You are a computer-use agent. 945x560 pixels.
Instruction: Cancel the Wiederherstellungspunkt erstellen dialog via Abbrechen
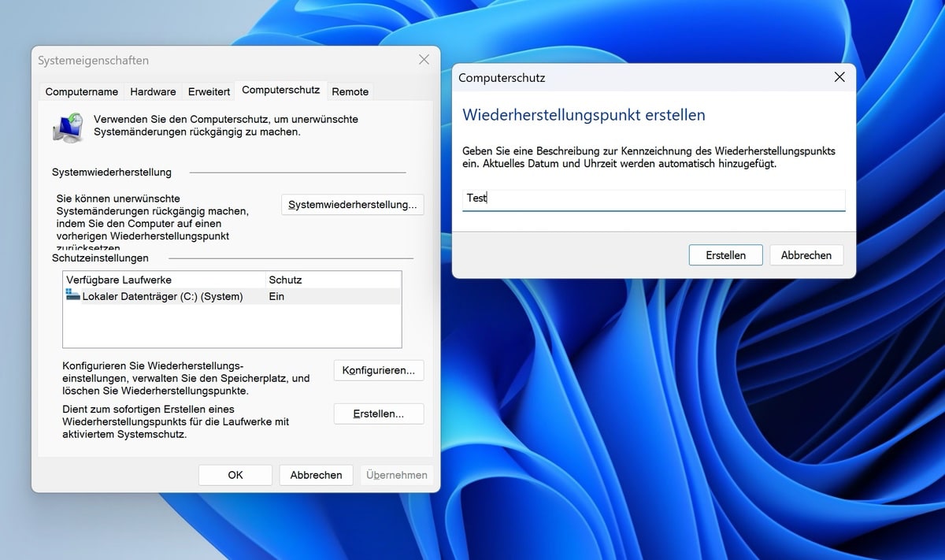(x=806, y=255)
